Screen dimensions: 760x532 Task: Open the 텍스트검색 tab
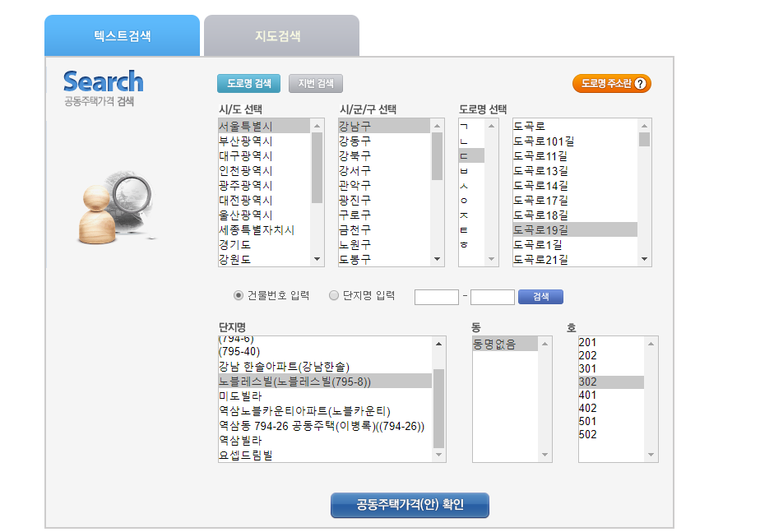(122, 35)
